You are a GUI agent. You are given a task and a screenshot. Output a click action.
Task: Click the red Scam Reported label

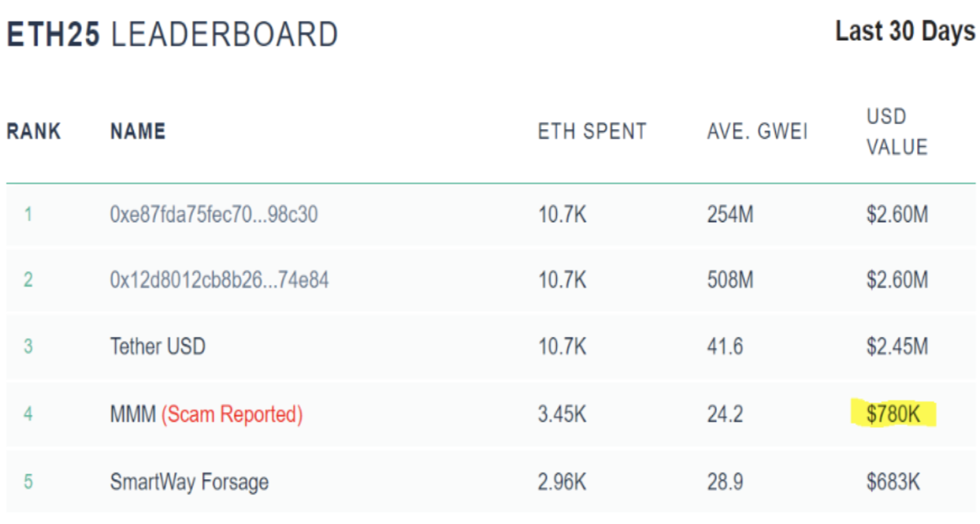[232, 415]
